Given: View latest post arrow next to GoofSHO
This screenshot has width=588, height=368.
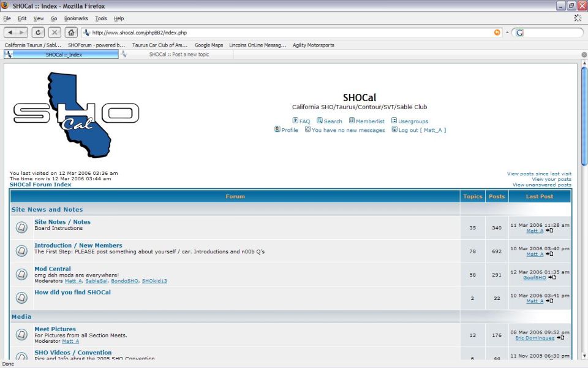Looking at the screenshot, I should (x=552, y=277).
